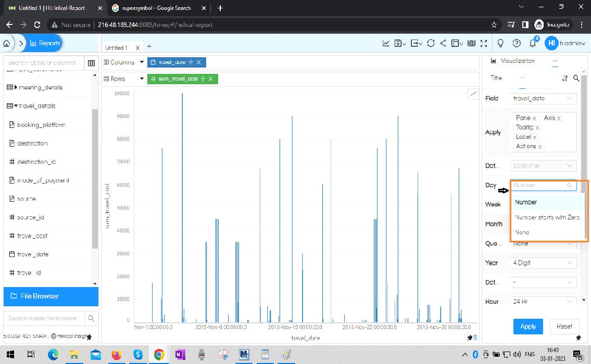The width and height of the screenshot is (591, 364).
Task: Expand the meeting_details table tree
Action: point(16,87)
